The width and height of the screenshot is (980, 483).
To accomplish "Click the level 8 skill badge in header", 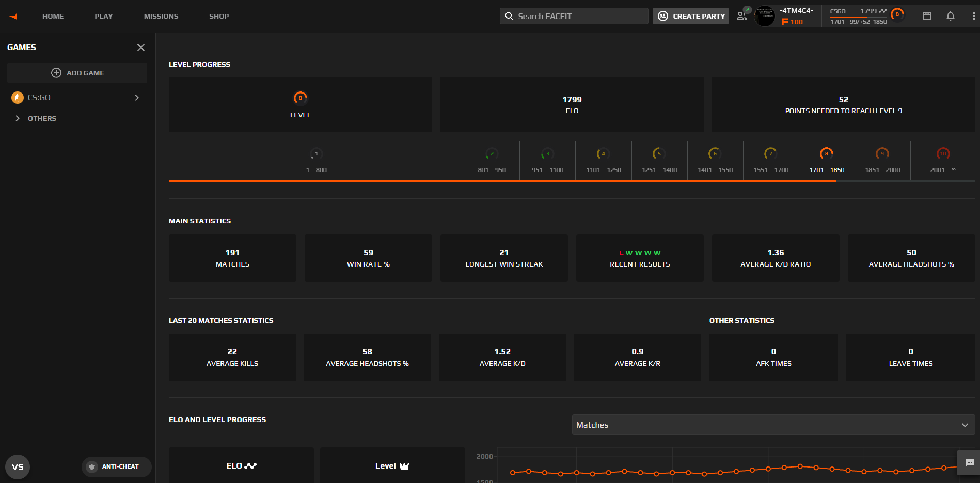I will pyautogui.click(x=897, y=15).
